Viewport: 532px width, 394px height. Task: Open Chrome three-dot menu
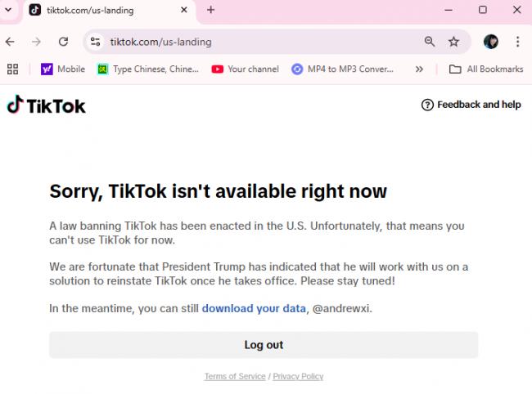(517, 42)
